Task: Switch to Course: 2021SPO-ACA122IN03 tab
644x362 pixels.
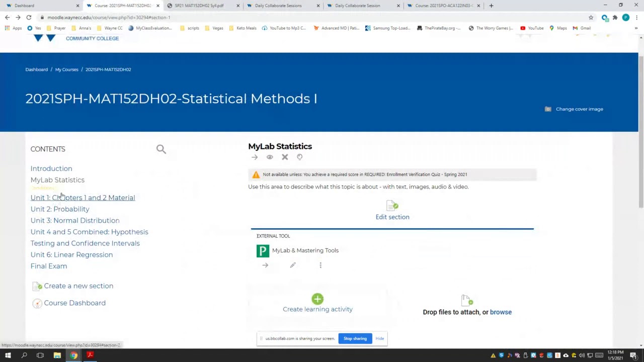Action: point(443,6)
